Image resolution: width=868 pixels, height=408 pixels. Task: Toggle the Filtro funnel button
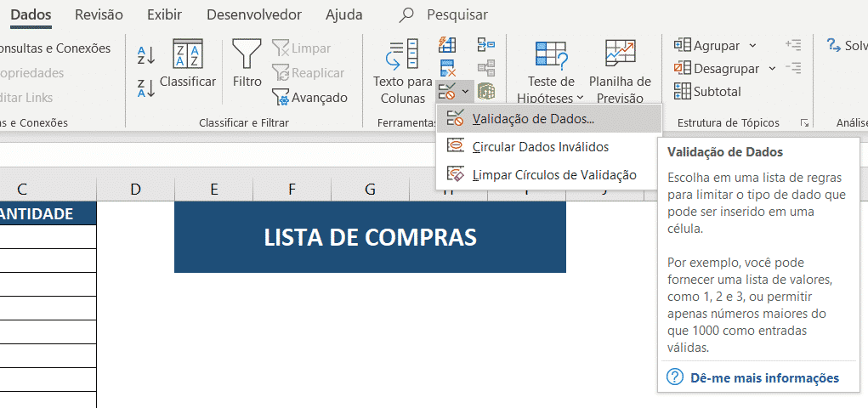[x=247, y=63]
